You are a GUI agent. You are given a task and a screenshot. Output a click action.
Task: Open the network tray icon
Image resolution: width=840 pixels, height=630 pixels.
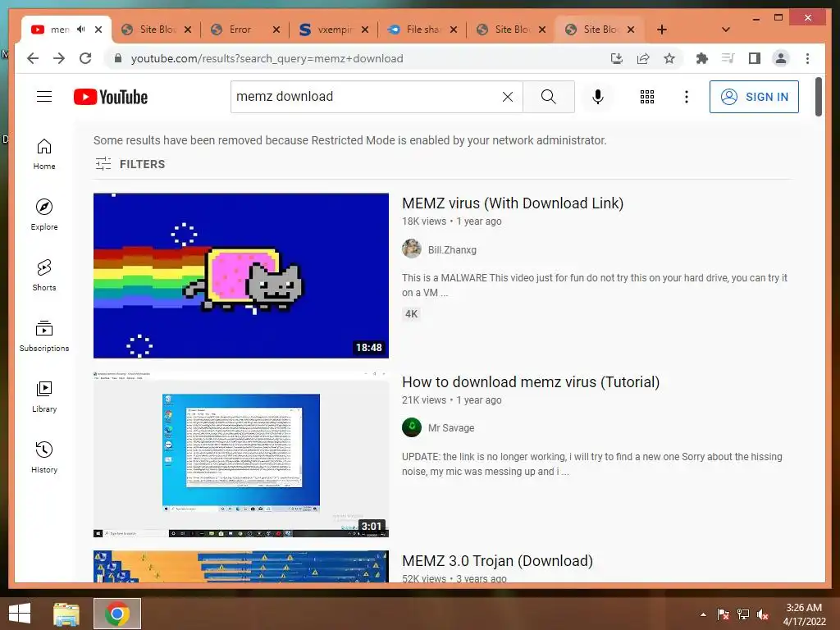click(743, 614)
